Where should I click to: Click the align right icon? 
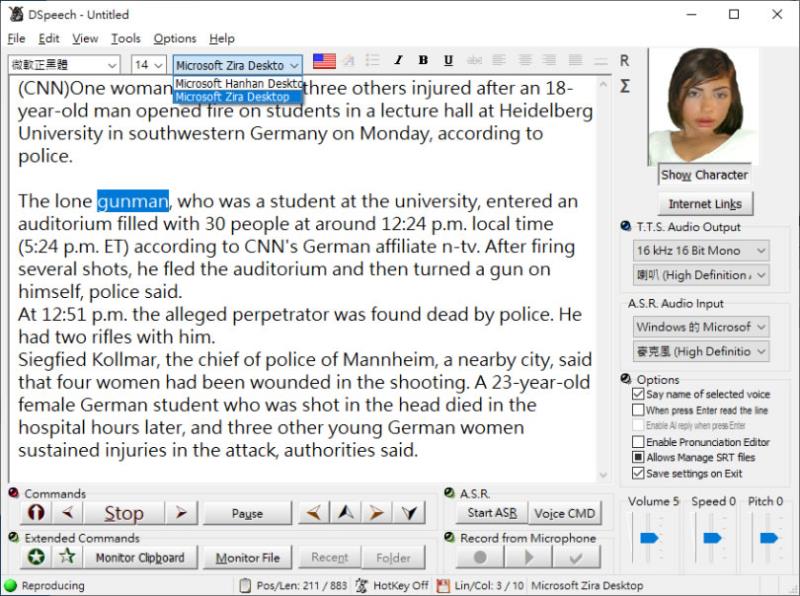[549, 61]
